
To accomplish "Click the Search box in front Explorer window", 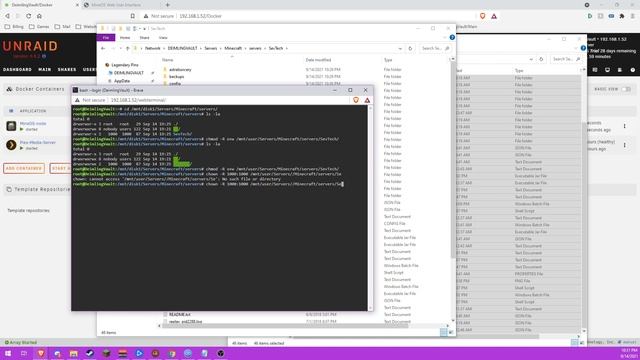I will point(435,48).
